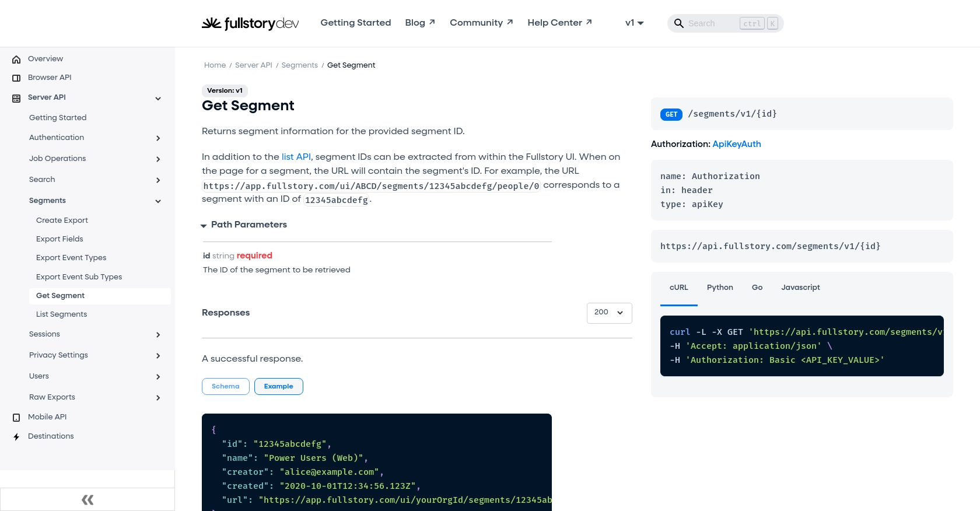Open the ApiKeyAuth authorization link
This screenshot has width=980, height=511.
[x=737, y=144]
